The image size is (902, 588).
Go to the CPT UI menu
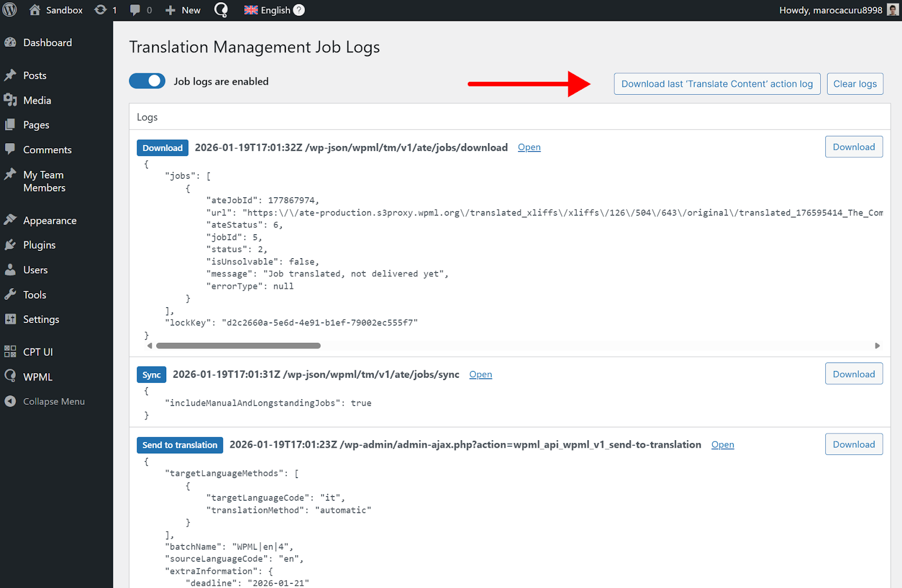coord(38,352)
